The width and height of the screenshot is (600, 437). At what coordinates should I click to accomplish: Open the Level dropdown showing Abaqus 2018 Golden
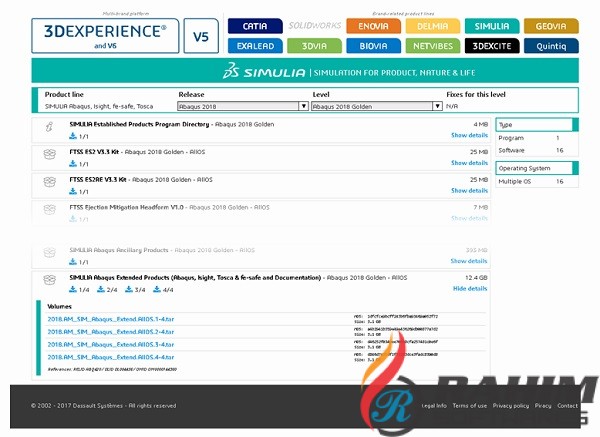click(377, 106)
